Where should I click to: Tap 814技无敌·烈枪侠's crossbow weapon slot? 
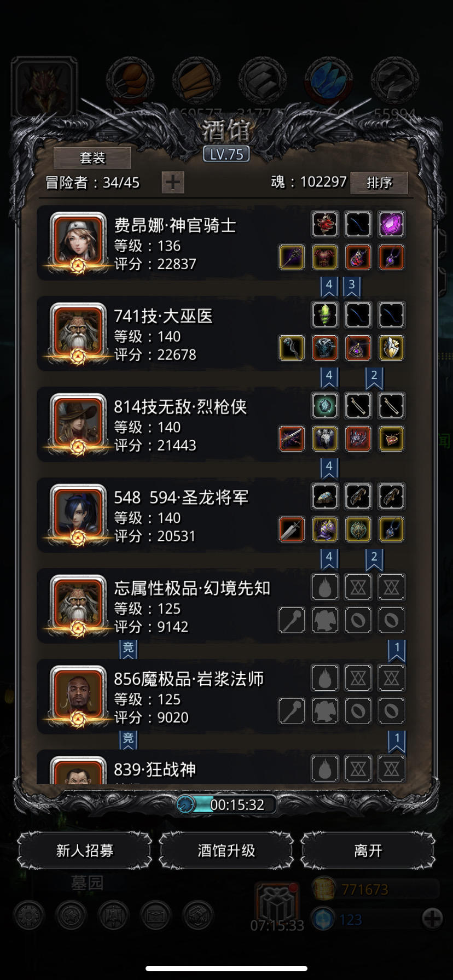pyautogui.click(x=292, y=439)
